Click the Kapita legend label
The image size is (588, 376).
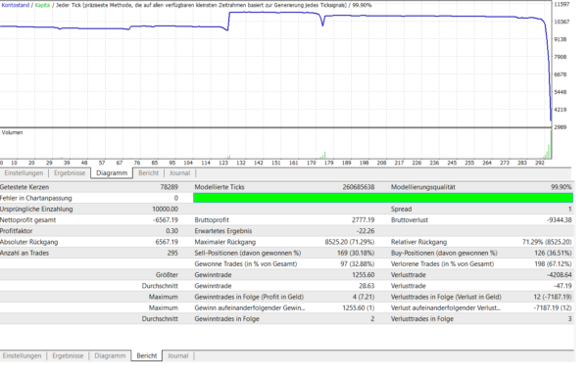42,5
